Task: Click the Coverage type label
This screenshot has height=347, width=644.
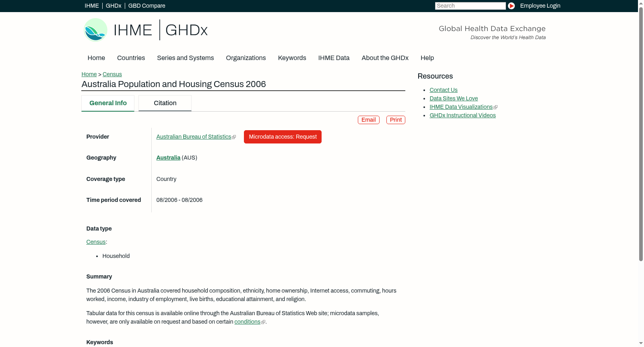Action: (x=106, y=179)
